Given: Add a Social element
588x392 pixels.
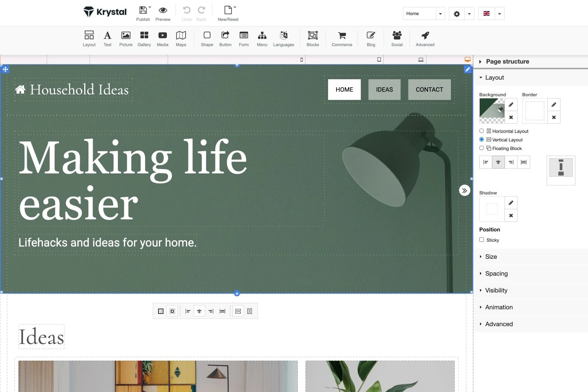Looking at the screenshot, I should pos(397,38).
